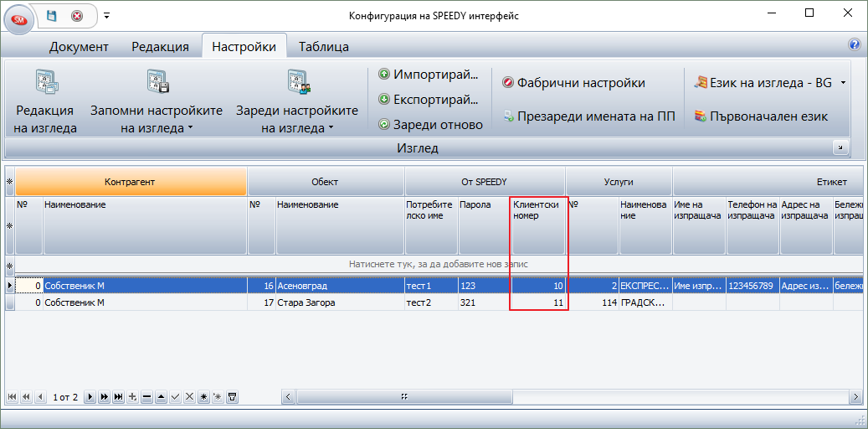
Task: Click client number cell 11
Action: 538,303
